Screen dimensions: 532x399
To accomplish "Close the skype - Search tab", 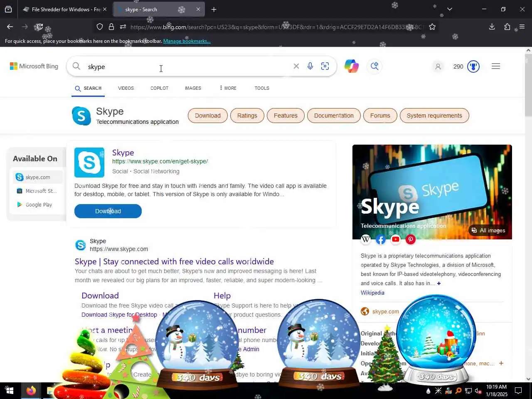I will [198, 9].
